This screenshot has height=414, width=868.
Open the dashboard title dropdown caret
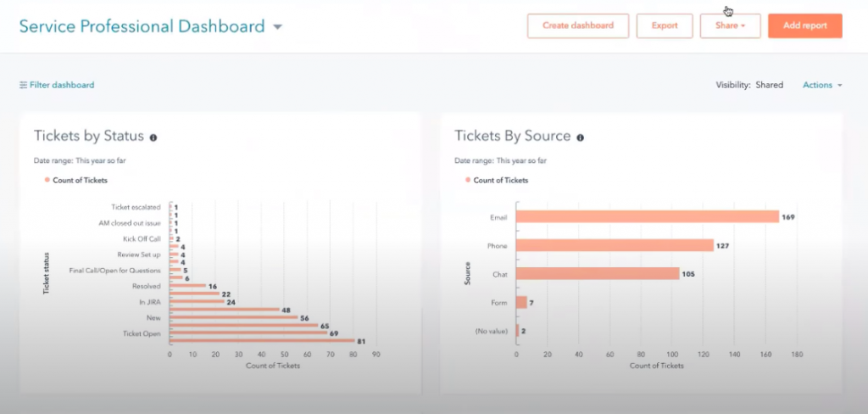[x=278, y=27]
